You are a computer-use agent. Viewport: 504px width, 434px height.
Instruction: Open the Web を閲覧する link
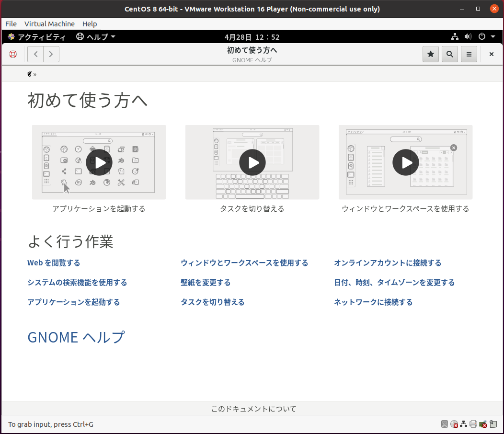coord(54,263)
